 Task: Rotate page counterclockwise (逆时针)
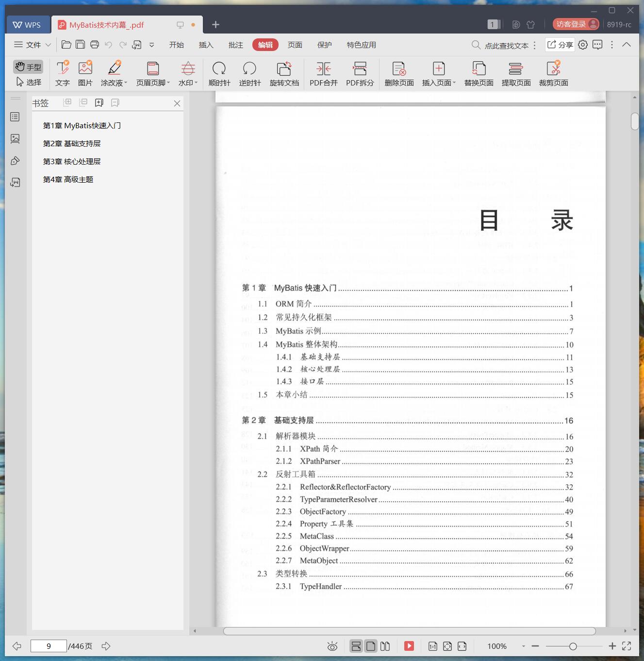[249, 73]
